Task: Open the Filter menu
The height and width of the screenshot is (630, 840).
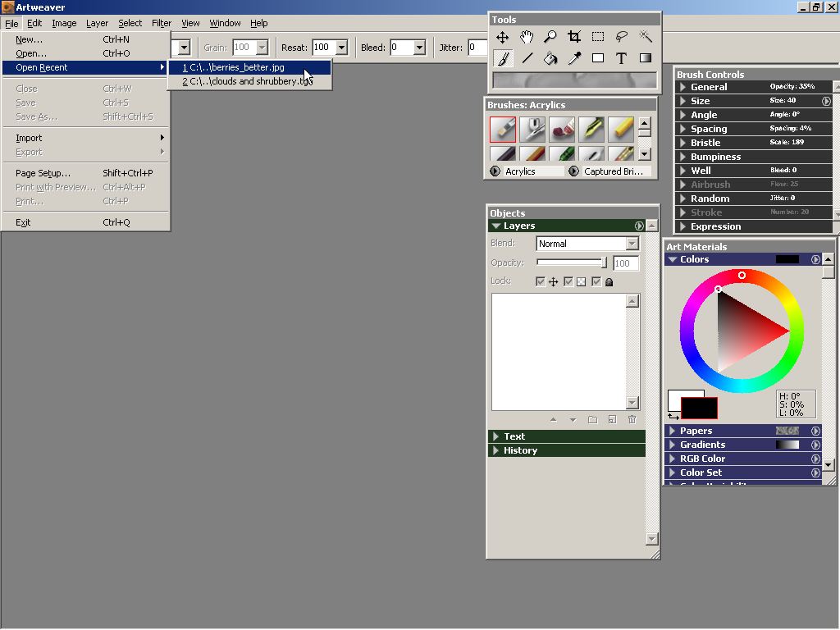Action: click(x=162, y=23)
